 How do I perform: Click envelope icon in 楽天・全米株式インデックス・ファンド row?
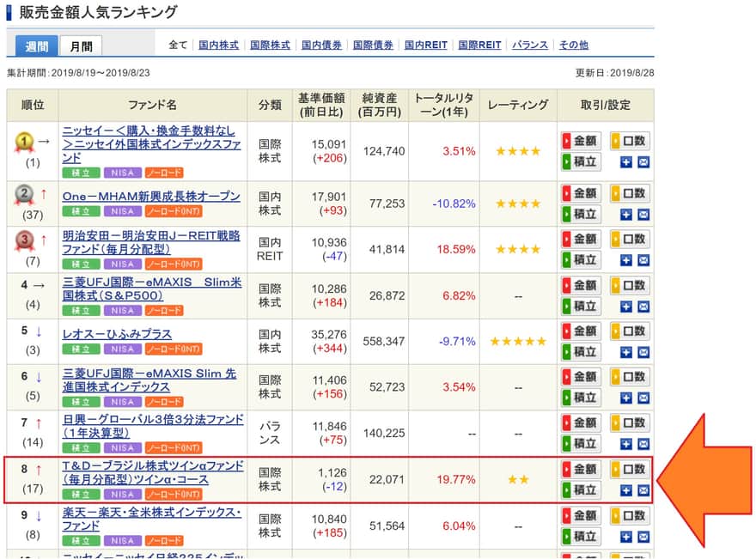point(643,537)
